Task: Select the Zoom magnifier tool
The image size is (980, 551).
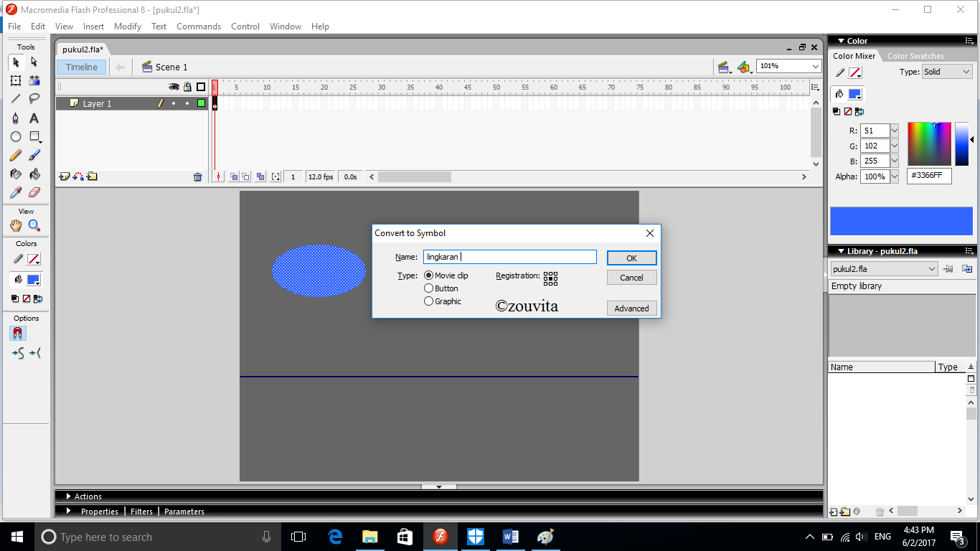Action: pyautogui.click(x=34, y=225)
